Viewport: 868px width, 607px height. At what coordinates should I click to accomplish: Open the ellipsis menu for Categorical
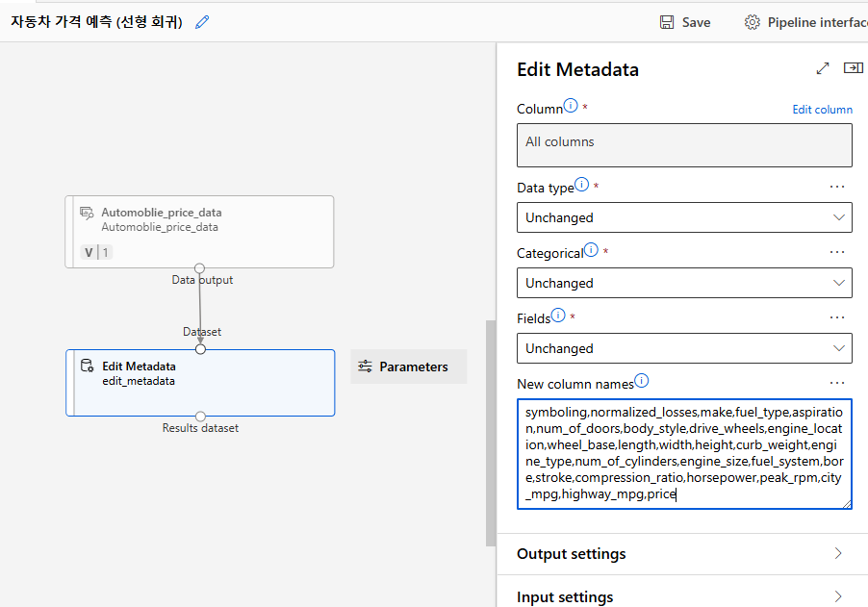[837, 252]
